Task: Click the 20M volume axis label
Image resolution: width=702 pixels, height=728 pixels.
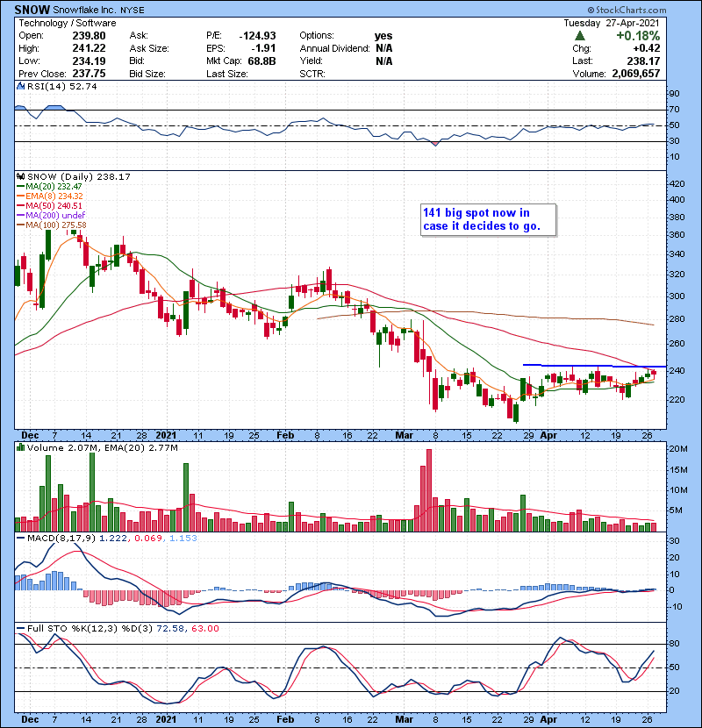Action: [x=678, y=448]
